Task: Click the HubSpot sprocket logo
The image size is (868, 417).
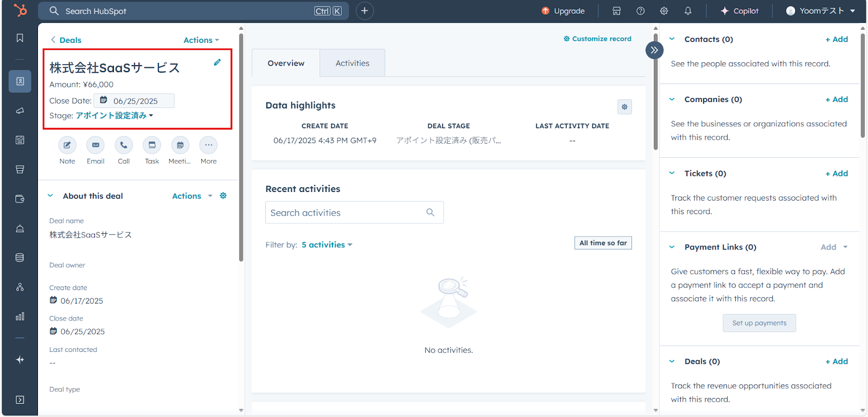Action: pyautogui.click(x=20, y=10)
